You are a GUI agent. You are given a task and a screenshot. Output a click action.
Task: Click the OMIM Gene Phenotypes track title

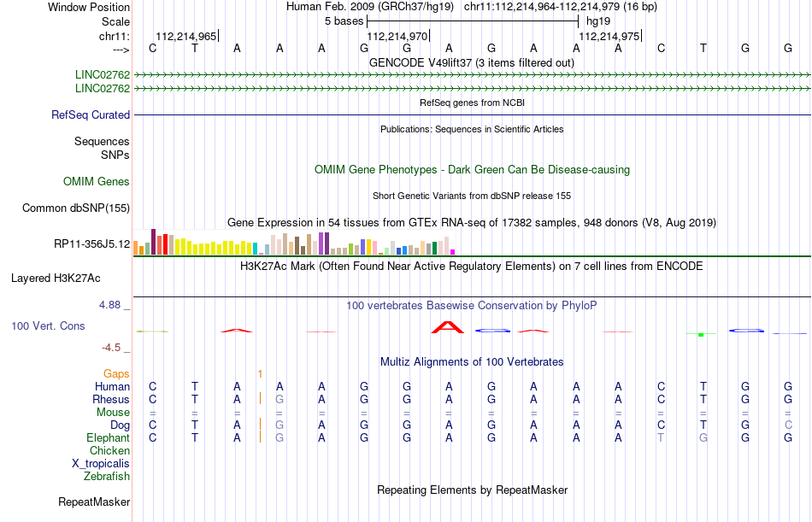pos(473,170)
